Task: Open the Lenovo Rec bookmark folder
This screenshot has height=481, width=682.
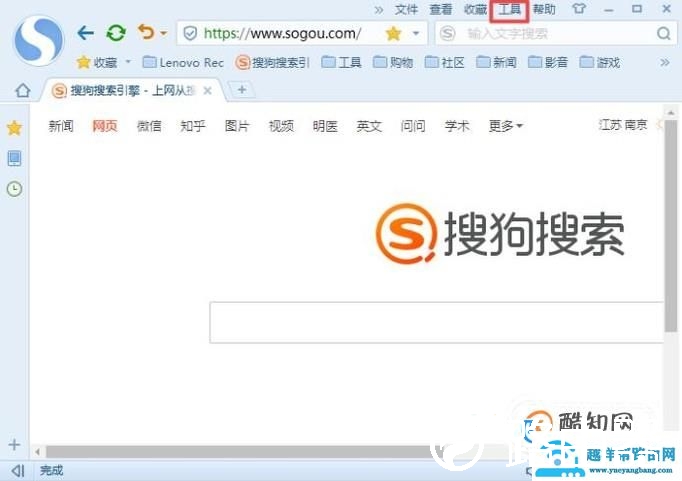Action: click(183, 63)
